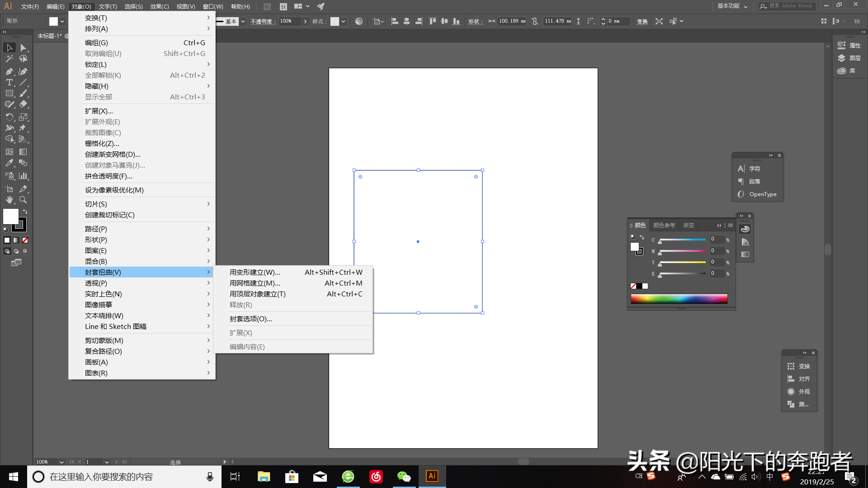Select the Rectangle tool
868x488 pixels.
pyautogui.click(x=9, y=93)
